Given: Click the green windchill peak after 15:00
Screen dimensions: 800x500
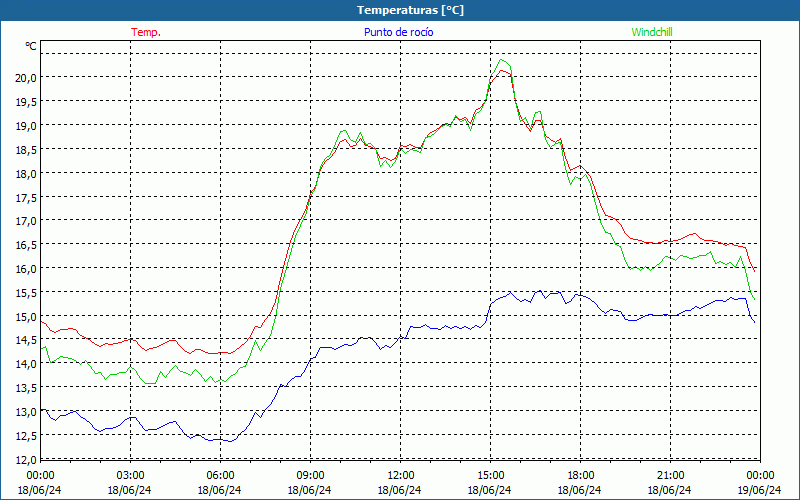Looking at the screenshot, I should pyautogui.click(x=502, y=60).
